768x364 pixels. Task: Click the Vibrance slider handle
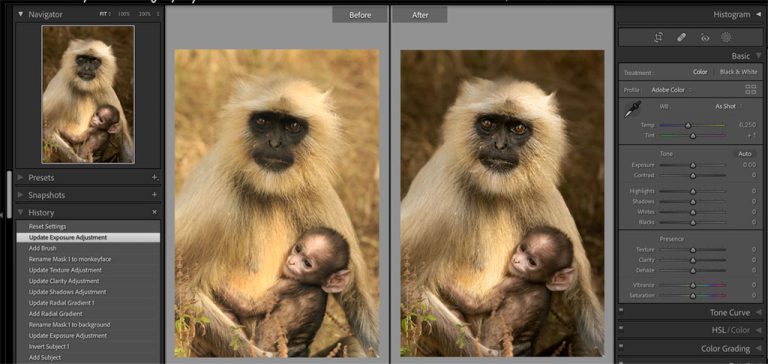point(693,285)
